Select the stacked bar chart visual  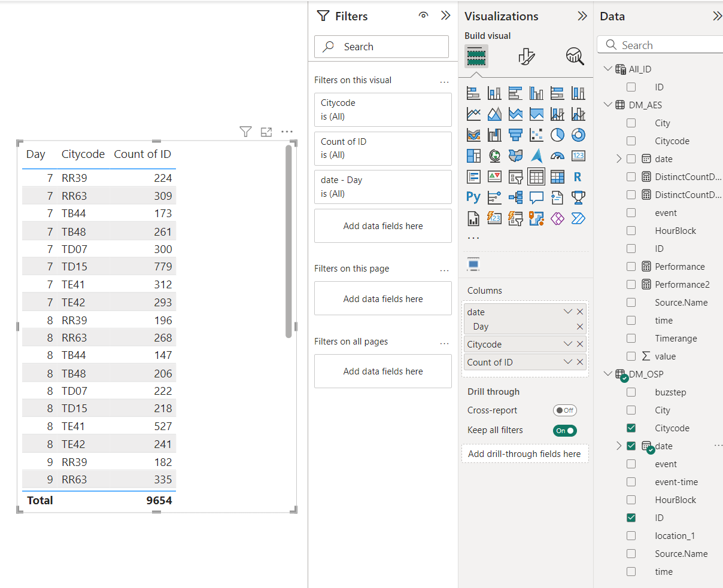[473, 93]
